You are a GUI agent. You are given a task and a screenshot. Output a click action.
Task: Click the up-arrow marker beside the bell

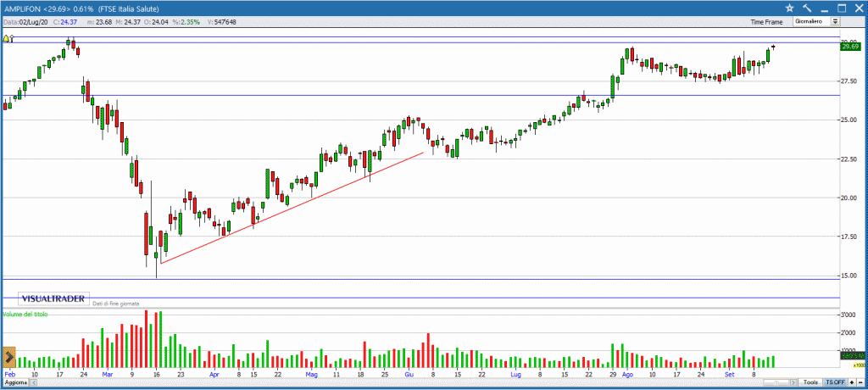click(x=12, y=39)
